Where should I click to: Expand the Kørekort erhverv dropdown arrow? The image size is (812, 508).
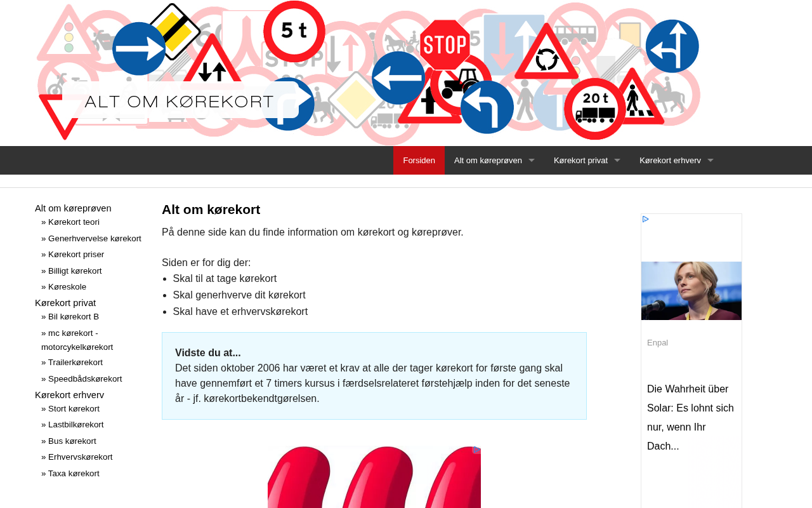point(710,161)
